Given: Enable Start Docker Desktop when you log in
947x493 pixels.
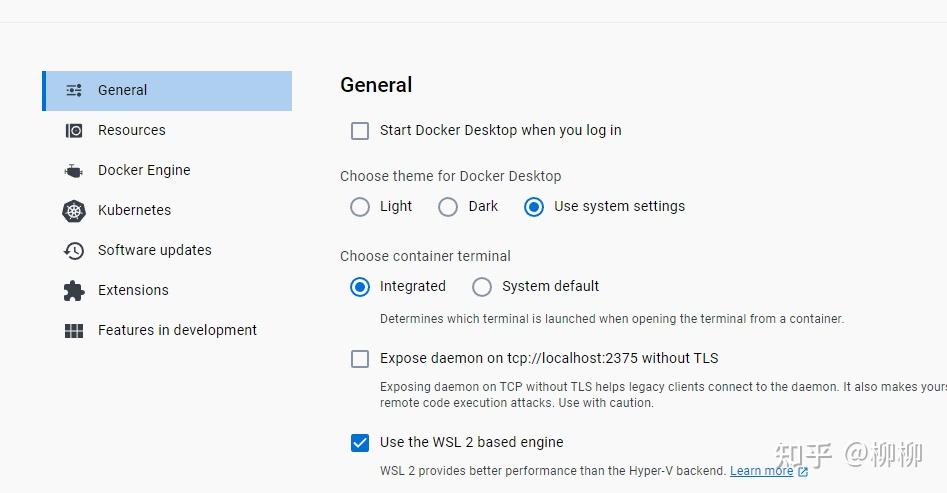Looking at the screenshot, I should (360, 130).
